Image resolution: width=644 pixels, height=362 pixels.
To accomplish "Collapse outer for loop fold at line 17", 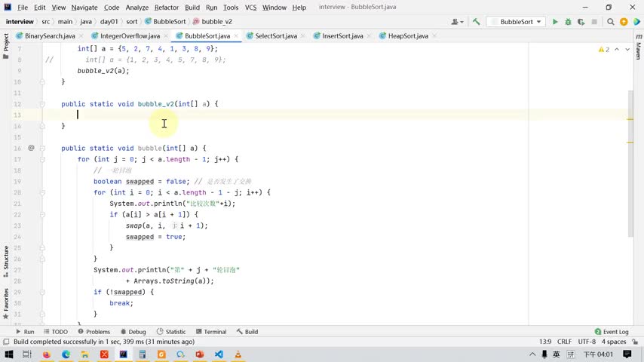I will click(x=42, y=159).
